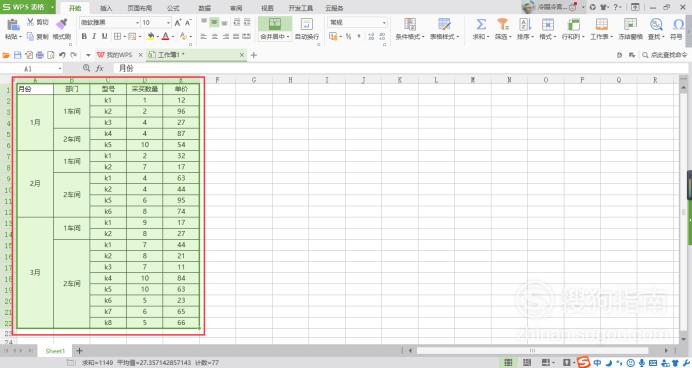Screen dimensions: 692x368
Task: Open the number format (常规) dropdown
Action: click(384, 23)
